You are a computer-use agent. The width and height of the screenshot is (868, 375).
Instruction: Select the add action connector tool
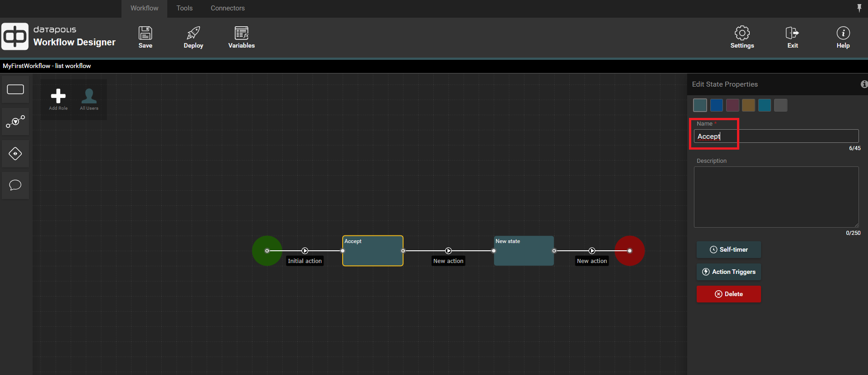coord(15,122)
